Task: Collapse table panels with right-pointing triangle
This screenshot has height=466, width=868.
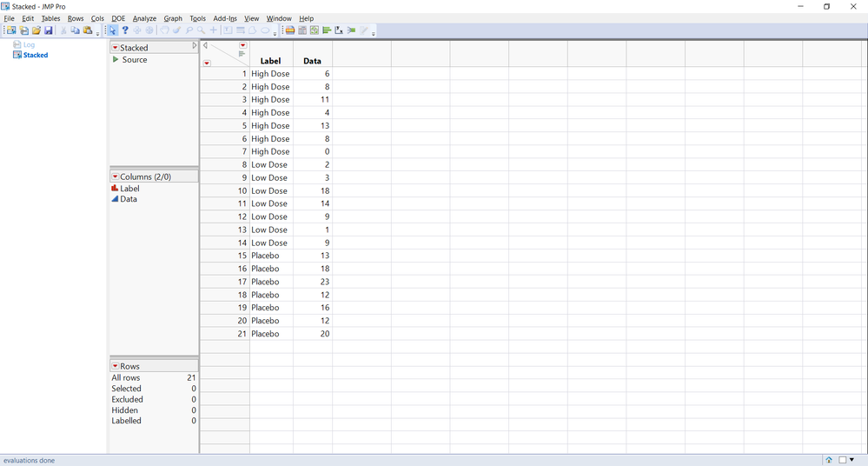Action: click(x=195, y=46)
